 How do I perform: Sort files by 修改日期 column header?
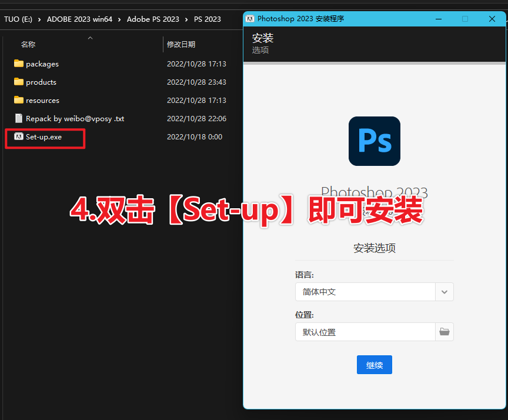(181, 44)
